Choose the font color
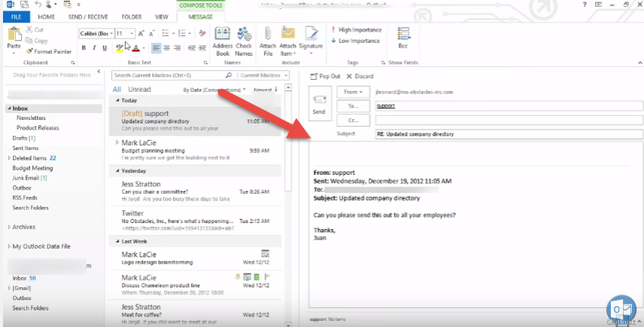The height and width of the screenshot is (327, 644). (x=136, y=47)
